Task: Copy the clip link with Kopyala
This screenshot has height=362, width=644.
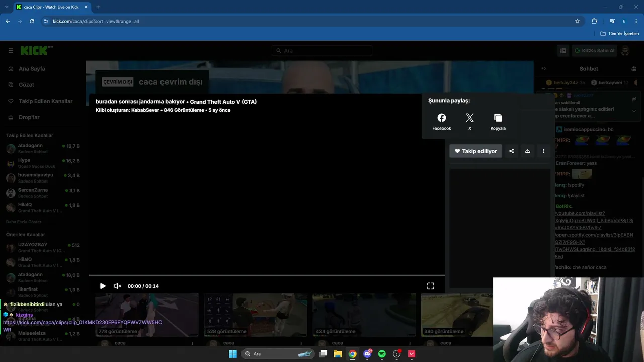Action: point(498,121)
